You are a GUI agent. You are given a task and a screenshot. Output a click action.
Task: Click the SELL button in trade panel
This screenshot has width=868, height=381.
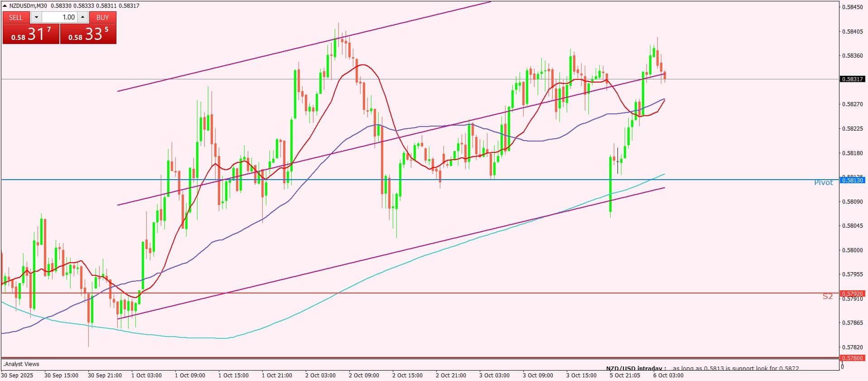click(16, 17)
